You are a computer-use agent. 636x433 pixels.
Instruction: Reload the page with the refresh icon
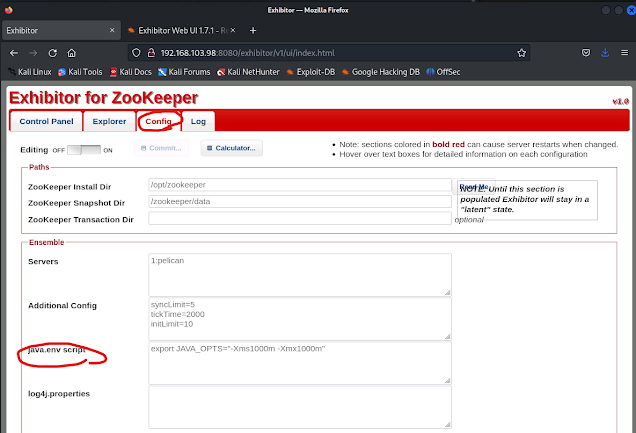pos(52,53)
